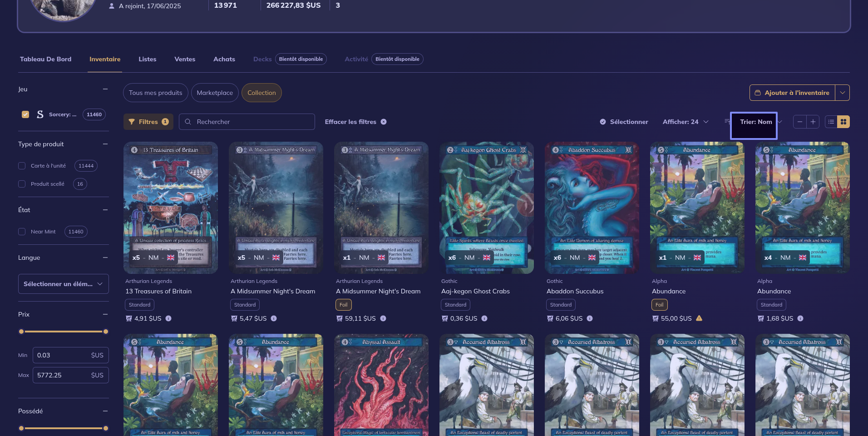868x436 pixels.
Task: Switch to list view layout
Action: (831, 122)
